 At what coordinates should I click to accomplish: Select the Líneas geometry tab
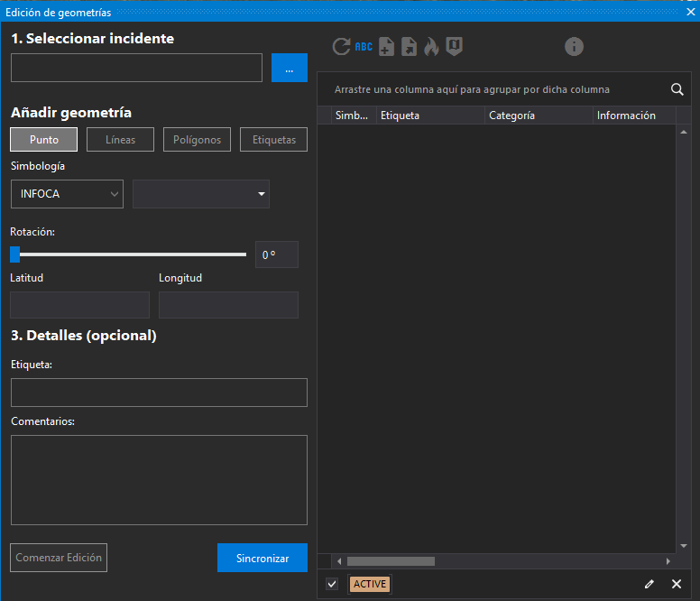pyautogui.click(x=121, y=140)
